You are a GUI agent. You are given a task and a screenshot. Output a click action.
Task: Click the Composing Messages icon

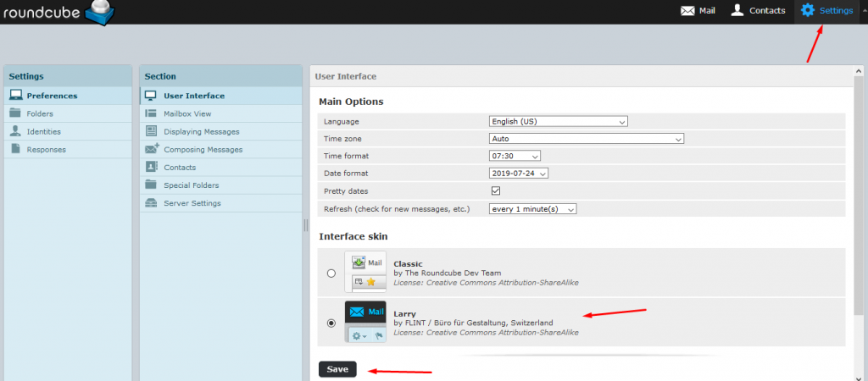151,149
